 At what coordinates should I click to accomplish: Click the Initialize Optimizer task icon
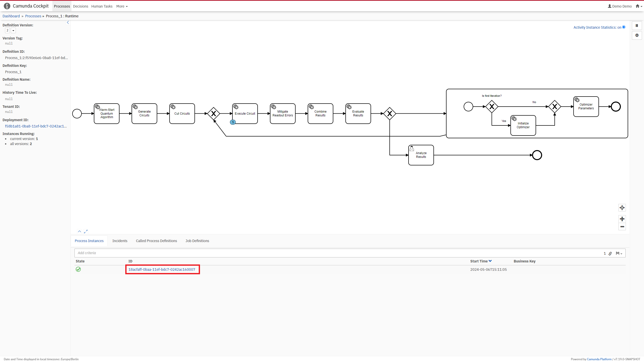pos(514,118)
